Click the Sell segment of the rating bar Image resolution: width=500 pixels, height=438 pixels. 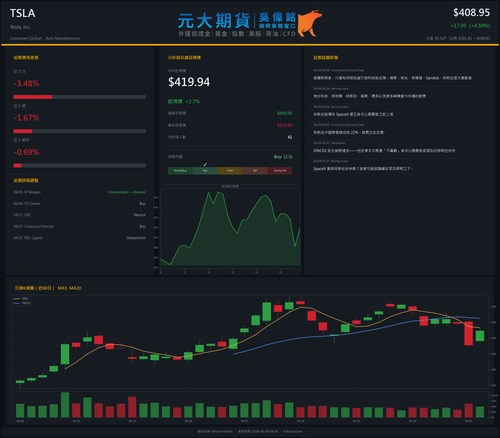click(255, 171)
